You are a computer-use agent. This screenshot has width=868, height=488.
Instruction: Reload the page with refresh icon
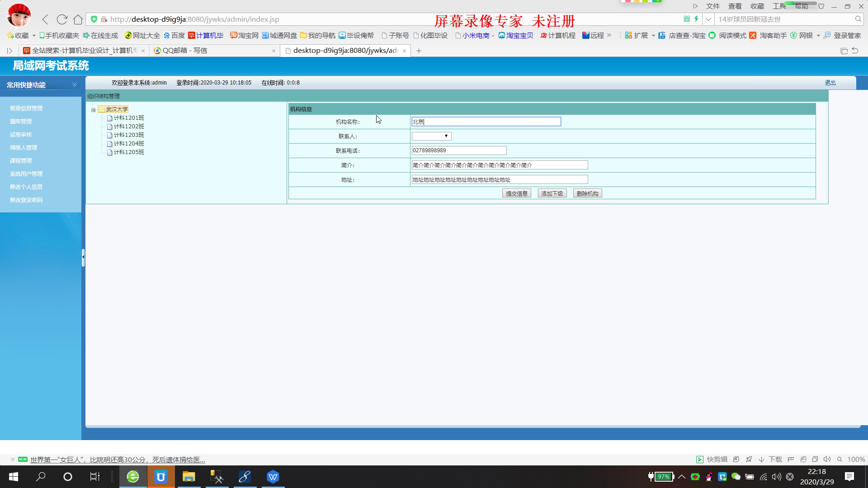(x=62, y=19)
